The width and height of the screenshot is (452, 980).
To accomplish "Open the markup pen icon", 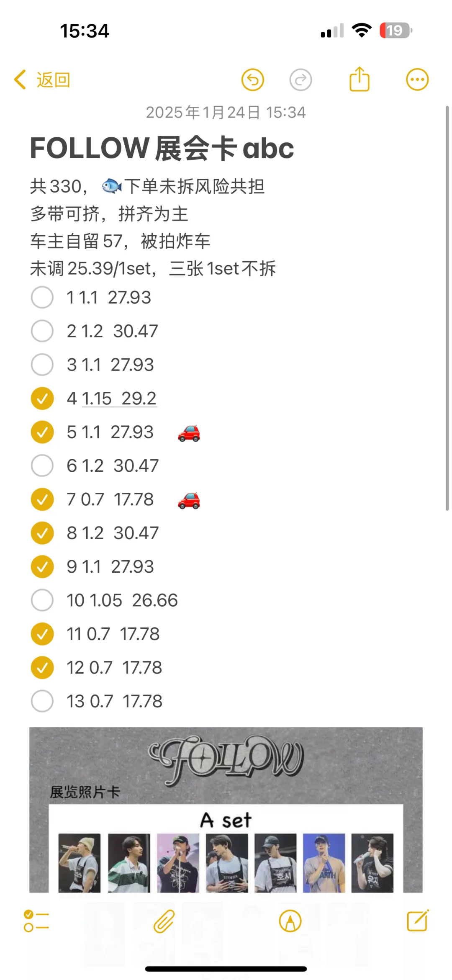I will (290, 921).
